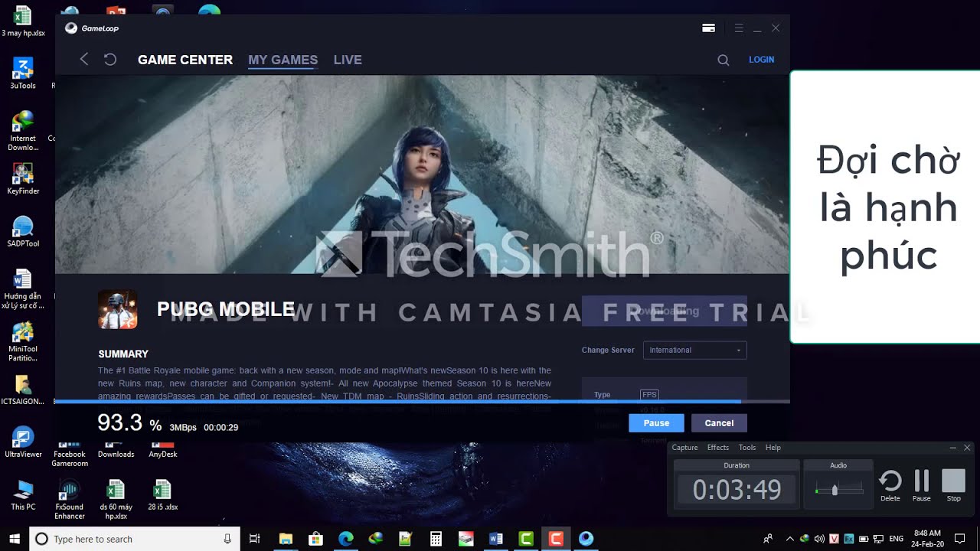Open the LIVE tab
Screen dimensions: 980x551
click(348, 60)
